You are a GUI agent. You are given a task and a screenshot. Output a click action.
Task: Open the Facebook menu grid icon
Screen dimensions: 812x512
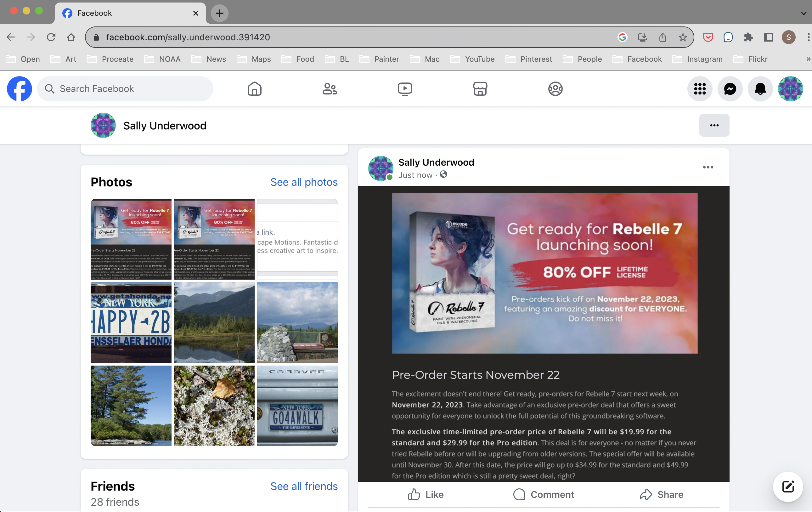click(x=700, y=89)
